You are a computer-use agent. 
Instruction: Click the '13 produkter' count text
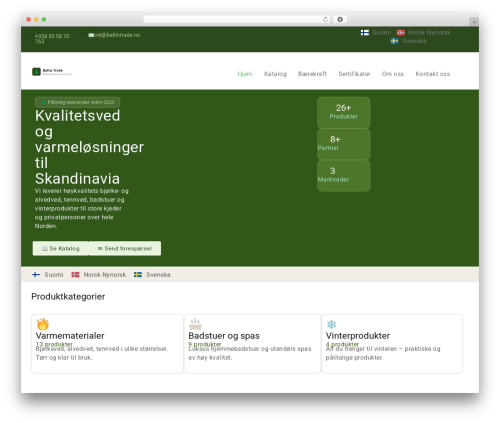[54, 344]
